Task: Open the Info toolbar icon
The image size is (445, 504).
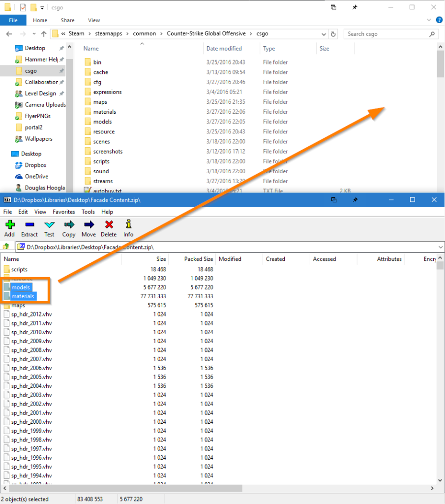Action: [128, 228]
